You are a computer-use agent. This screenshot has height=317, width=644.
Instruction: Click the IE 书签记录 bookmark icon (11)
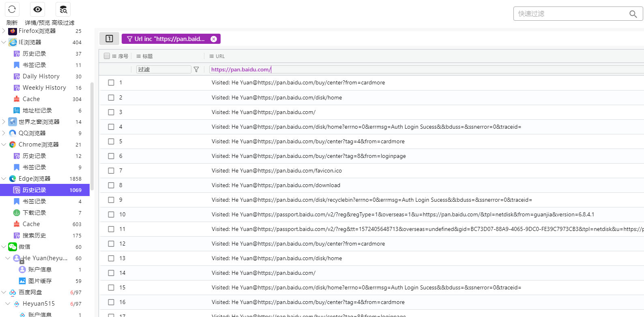[x=17, y=65]
